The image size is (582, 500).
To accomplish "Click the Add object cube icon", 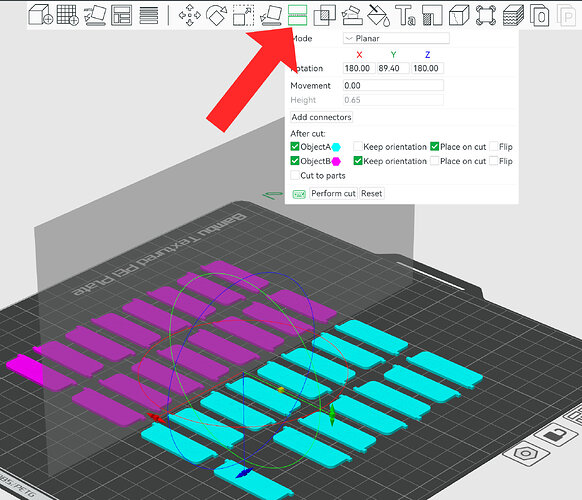I will click(x=40, y=15).
